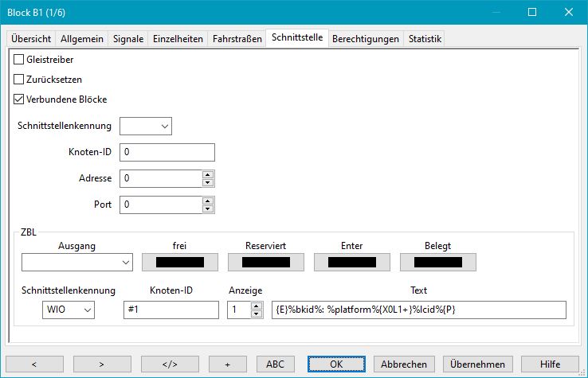Click the next block '>' button
Screen dimensions: 588x378
click(x=102, y=364)
